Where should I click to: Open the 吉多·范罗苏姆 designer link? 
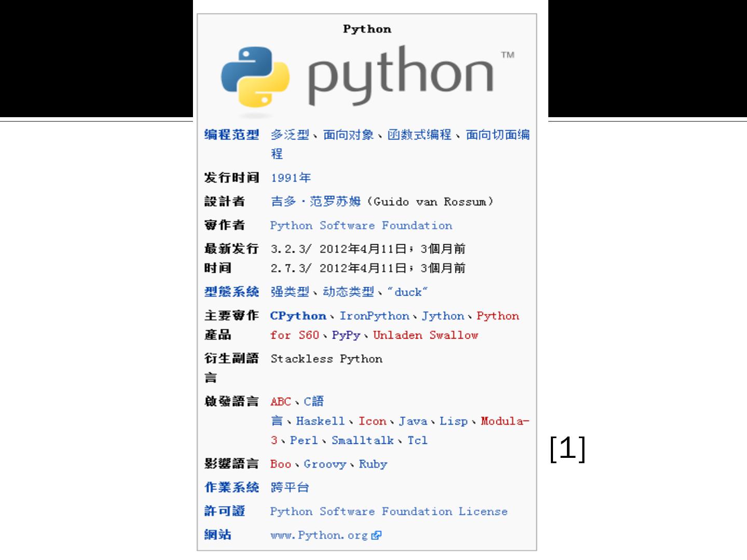pos(316,201)
